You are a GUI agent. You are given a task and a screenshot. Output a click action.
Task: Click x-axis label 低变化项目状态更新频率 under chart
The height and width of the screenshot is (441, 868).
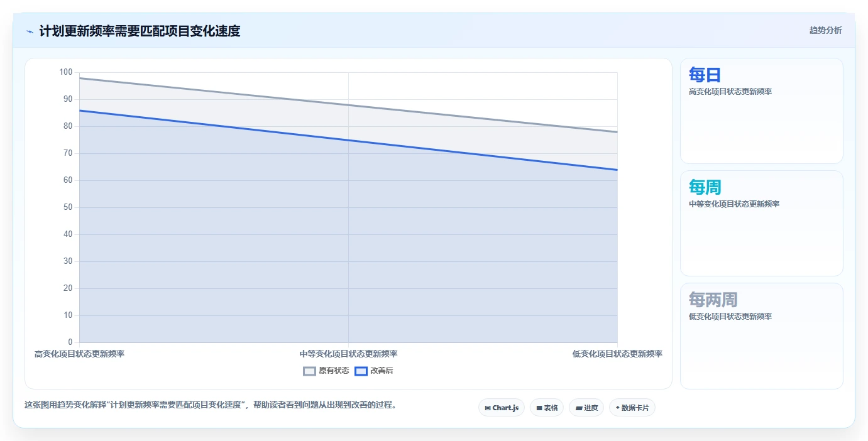pos(617,354)
